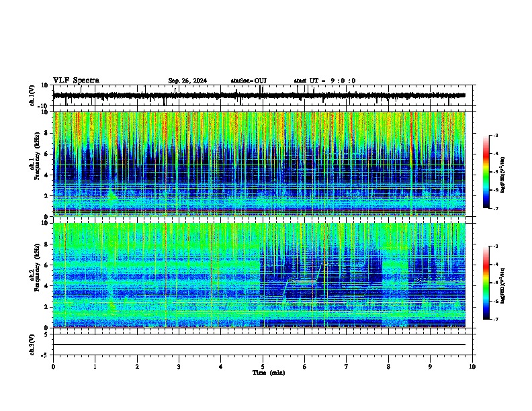The image size is (532, 411).
Task: Click the green burst near 1.4 min in ch.1
Action: coord(112,195)
